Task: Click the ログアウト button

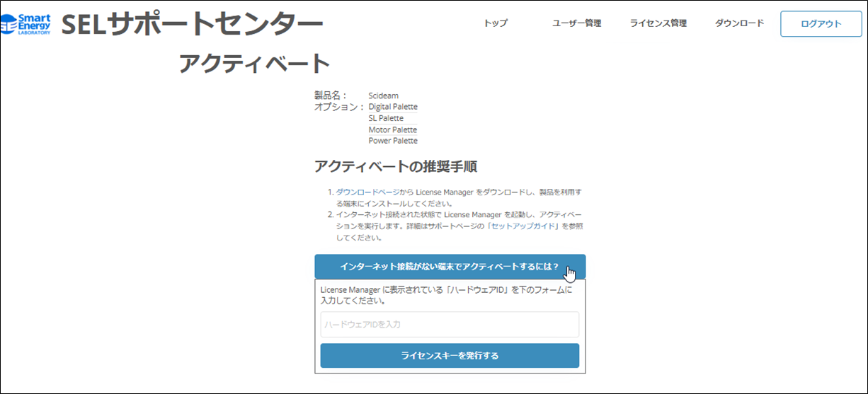Action: (x=821, y=24)
